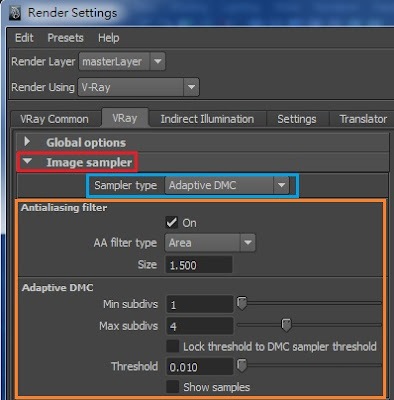Collapse the Image sampler section

coord(203,162)
